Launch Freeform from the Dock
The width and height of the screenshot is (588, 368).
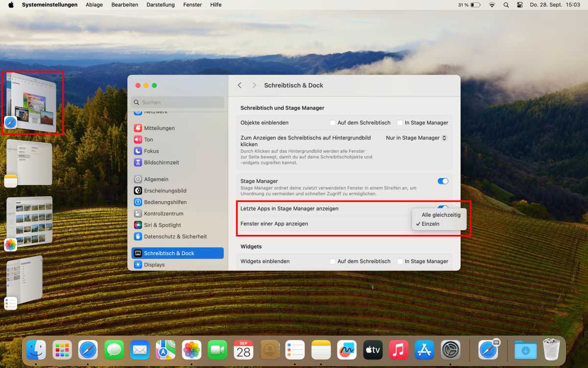coord(346,350)
